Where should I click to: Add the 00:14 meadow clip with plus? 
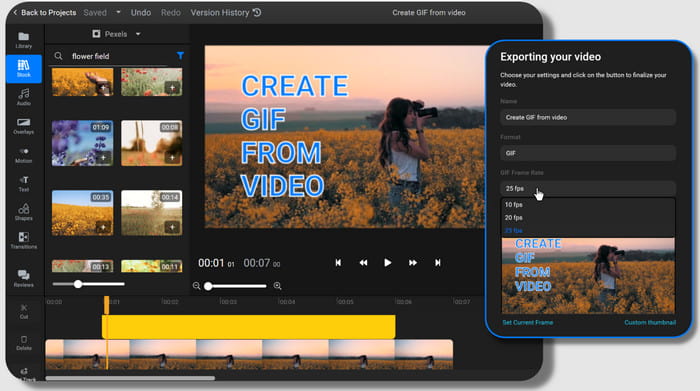click(172, 227)
